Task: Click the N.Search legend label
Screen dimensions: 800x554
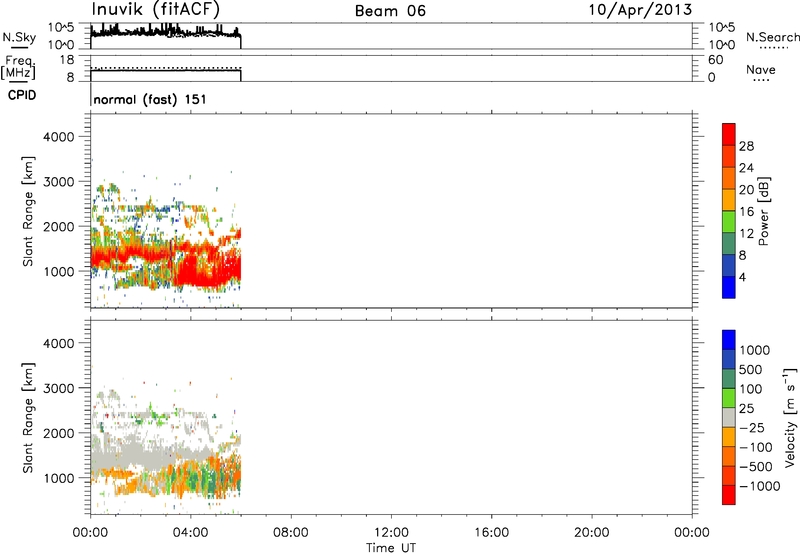Action: [772, 37]
